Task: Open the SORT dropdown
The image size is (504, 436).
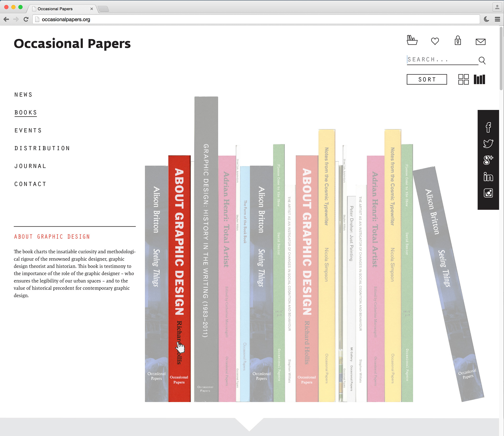Action: [x=427, y=79]
